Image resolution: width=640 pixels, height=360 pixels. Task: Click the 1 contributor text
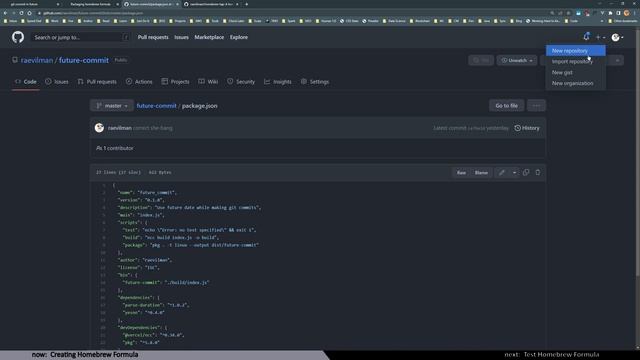pos(115,148)
